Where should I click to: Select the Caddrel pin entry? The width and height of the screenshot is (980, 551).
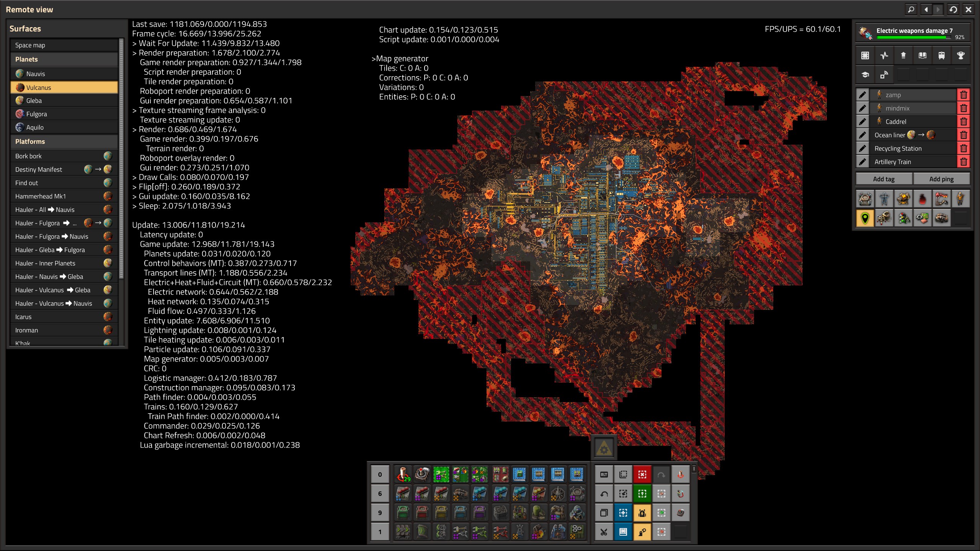point(913,122)
